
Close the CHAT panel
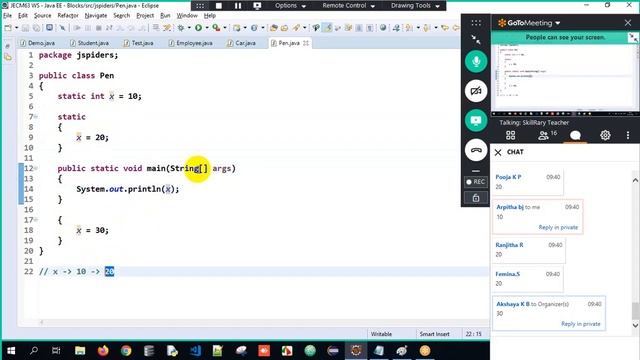[498, 152]
